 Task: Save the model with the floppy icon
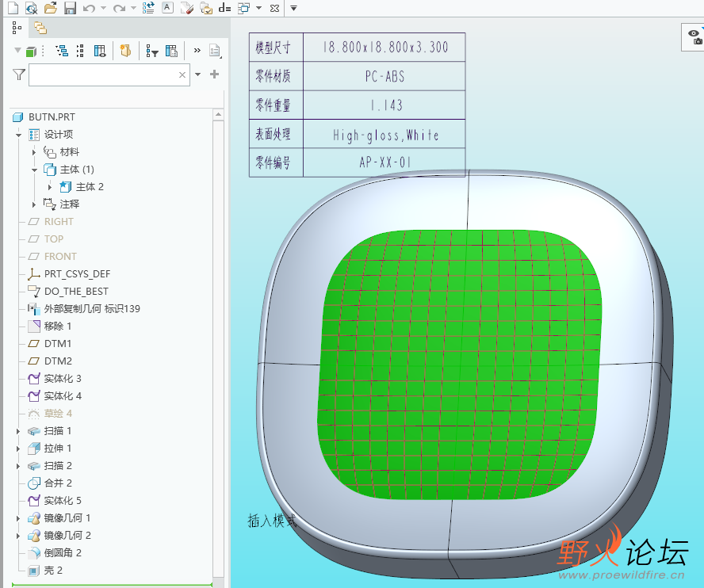(x=70, y=8)
